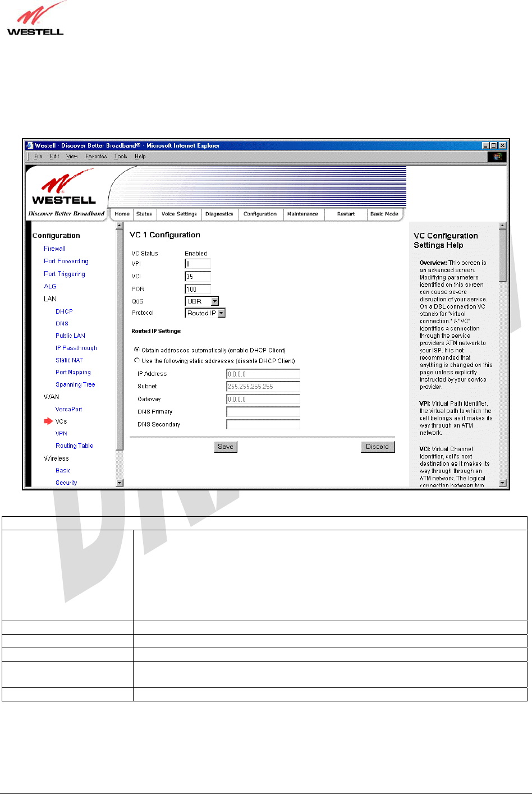Click help panel scrollbar up arrow
Screen dimensions: 532x794
pyautogui.click(x=503, y=226)
